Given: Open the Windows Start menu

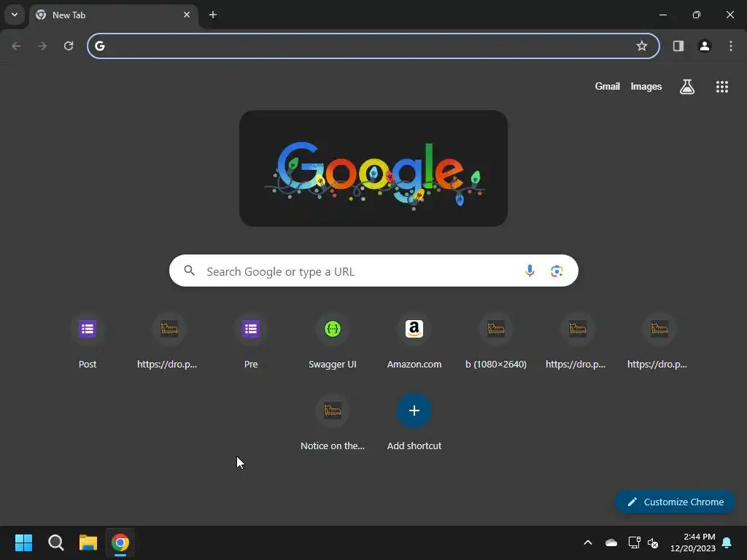Looking at the screenshot, I should (x=23, y=542).
